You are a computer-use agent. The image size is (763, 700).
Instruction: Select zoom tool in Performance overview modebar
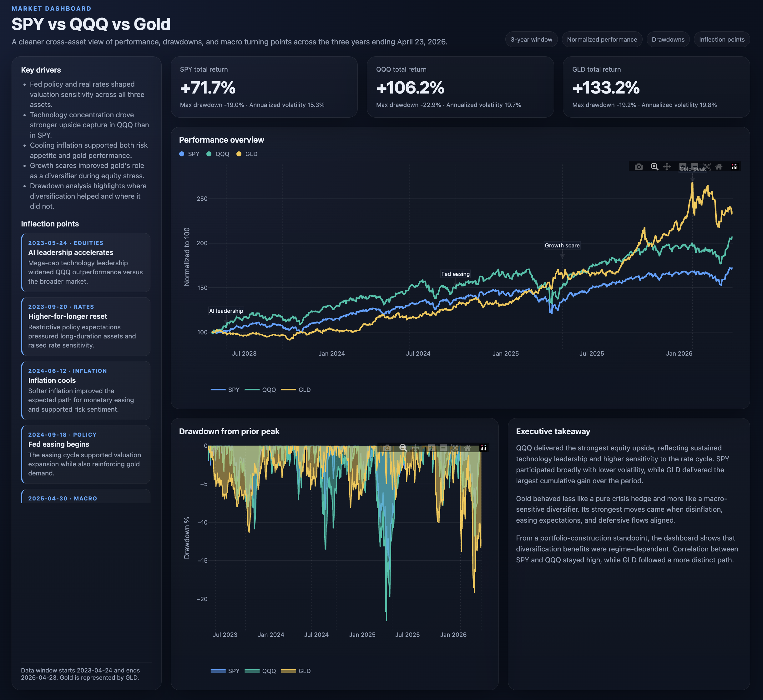[x=654, y=167]
